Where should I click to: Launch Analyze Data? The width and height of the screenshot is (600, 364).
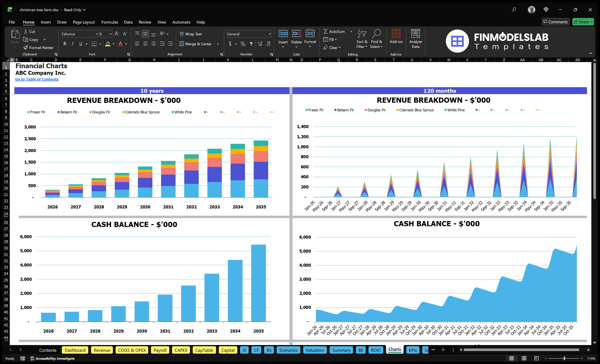tap(416, 39)
